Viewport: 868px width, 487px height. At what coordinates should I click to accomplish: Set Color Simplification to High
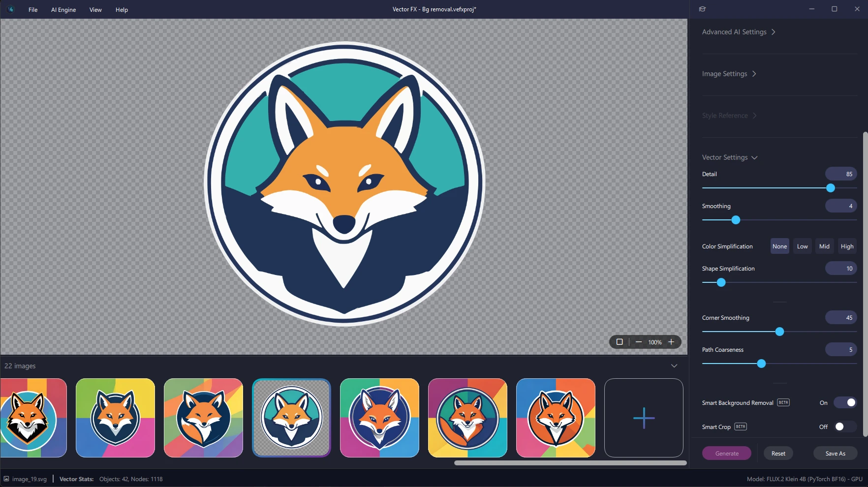point(847,246)
